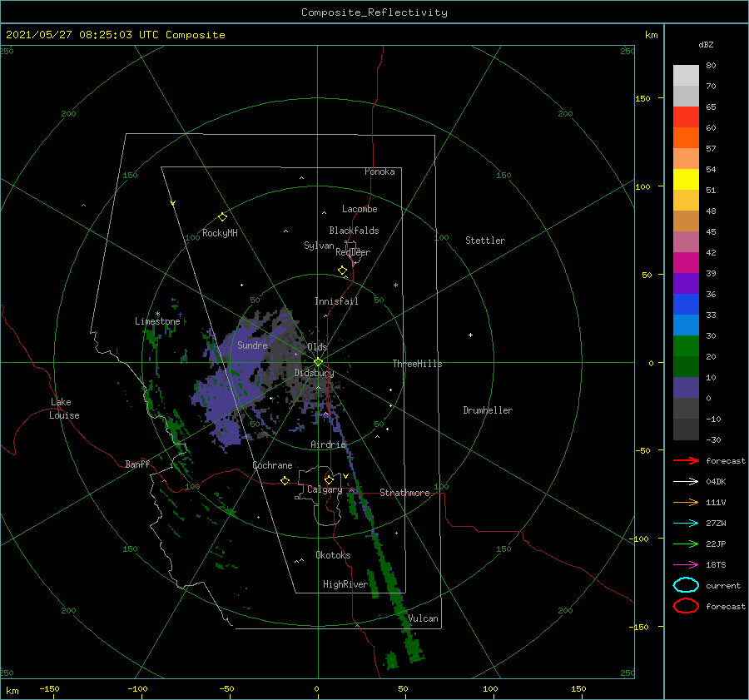Select the orange 111V arrow legend entry

coord(686,502)
